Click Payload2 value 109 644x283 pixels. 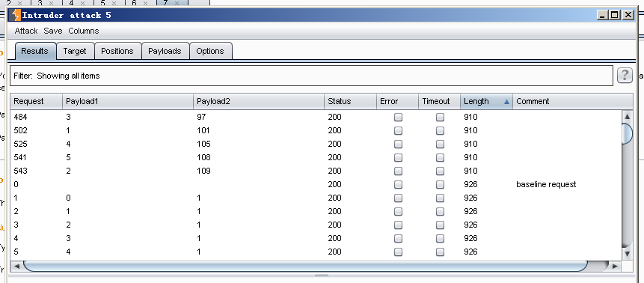coord(203,171)
